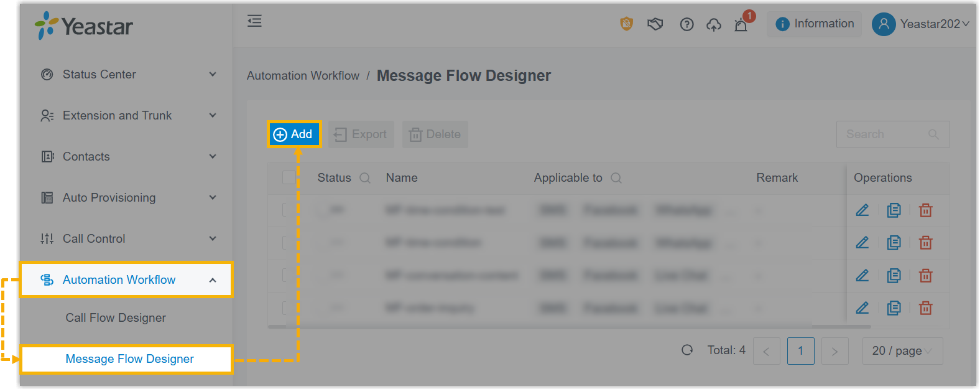
Task: Click the help question mark icon
Action: pos(686,24)
